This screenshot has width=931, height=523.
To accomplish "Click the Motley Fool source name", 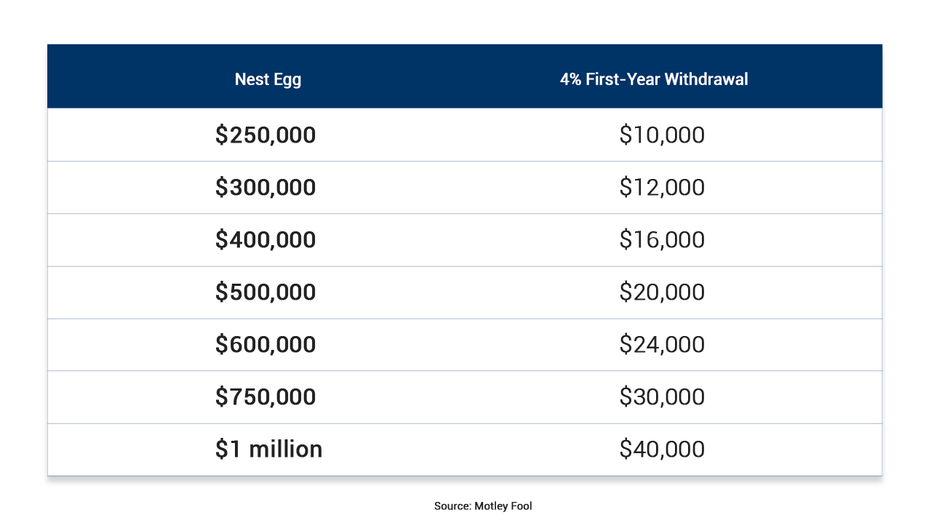I will (503, 506).
